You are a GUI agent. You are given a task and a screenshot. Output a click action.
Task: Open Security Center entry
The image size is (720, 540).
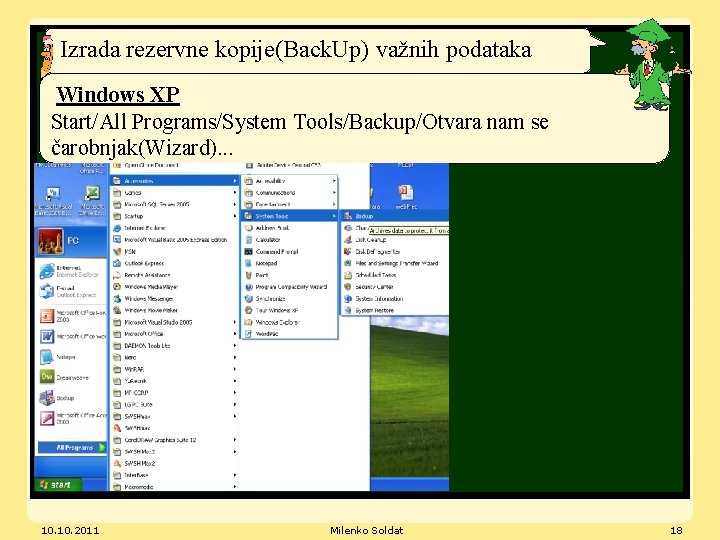click(x=395, y=287)
